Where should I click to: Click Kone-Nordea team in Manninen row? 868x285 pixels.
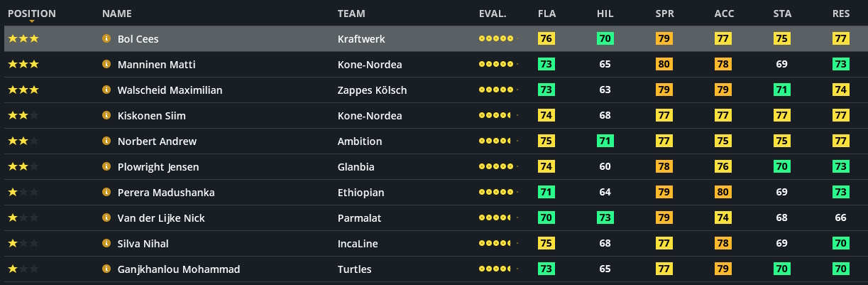tap(370, 65)
